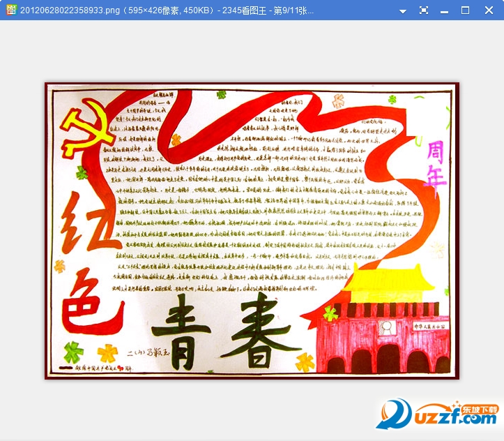Viewport: 504px width, 441px height.
Task: Click the displayed red poster image
Action: point(252,231)
